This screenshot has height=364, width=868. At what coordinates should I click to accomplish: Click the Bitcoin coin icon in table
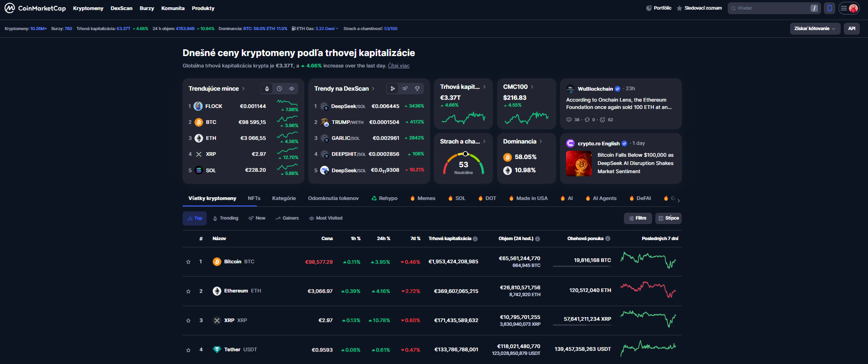click(x=217, y=262)
